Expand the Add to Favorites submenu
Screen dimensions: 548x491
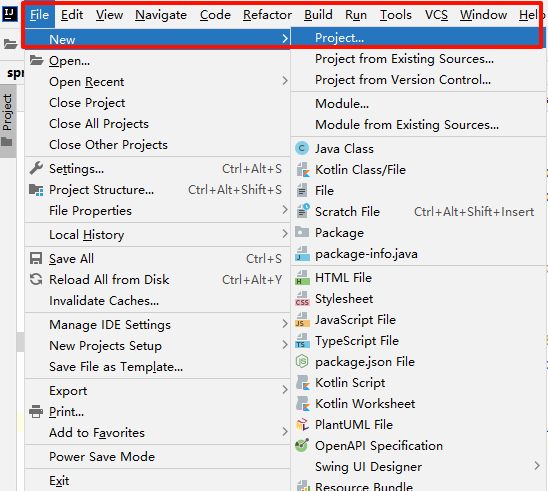(285, 432)
